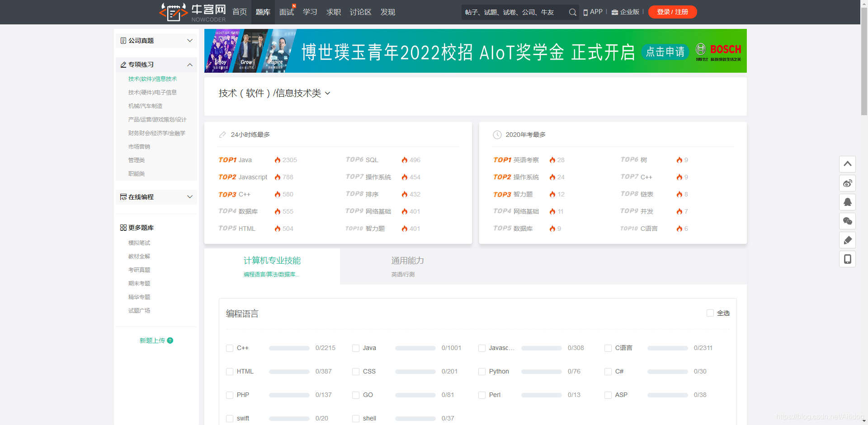Viewport: 868px width, 425px height.
Task: Expand the 公司真题 section chevron
Action: coord(190,41)
